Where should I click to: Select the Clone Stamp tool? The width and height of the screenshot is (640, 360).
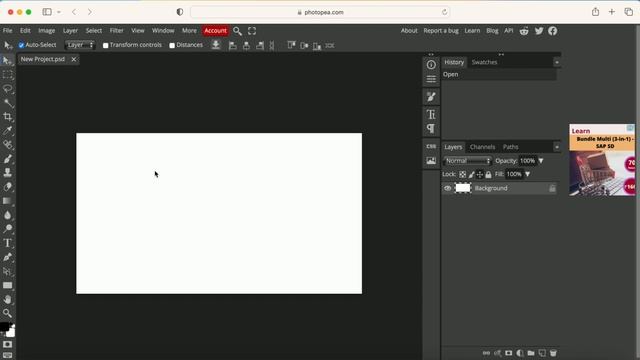7,173
